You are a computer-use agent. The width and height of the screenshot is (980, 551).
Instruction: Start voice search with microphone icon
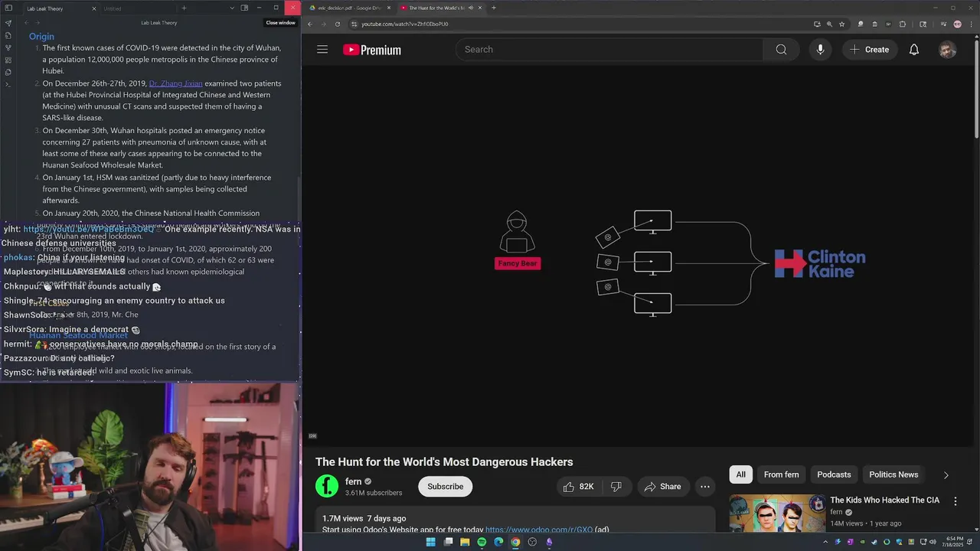click(820, 50)
